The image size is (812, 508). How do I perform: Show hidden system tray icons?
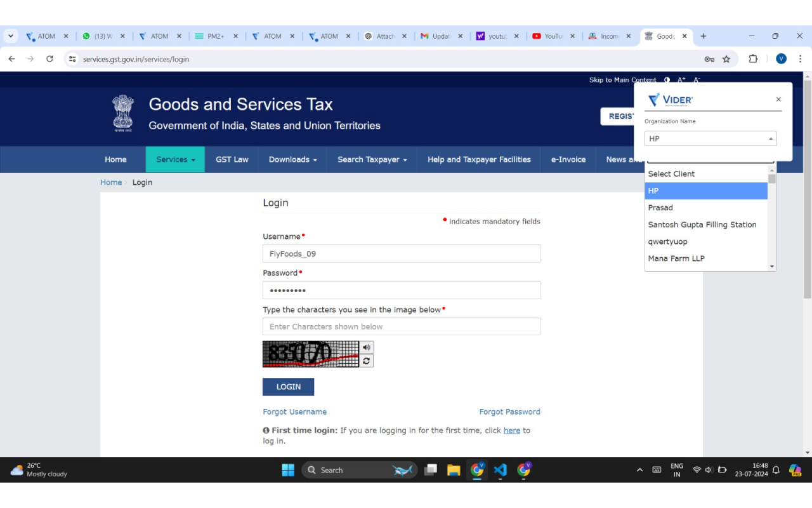(639, 470)
